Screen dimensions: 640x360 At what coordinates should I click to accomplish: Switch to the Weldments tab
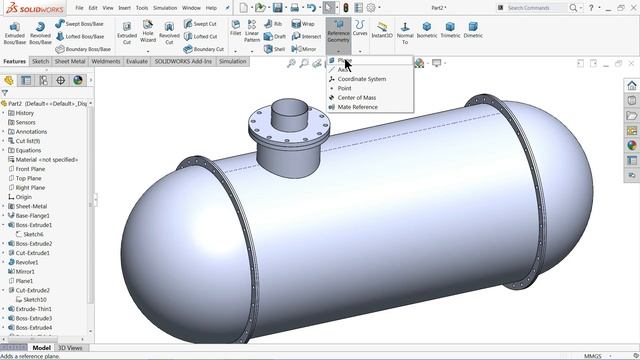click(106, 61)
